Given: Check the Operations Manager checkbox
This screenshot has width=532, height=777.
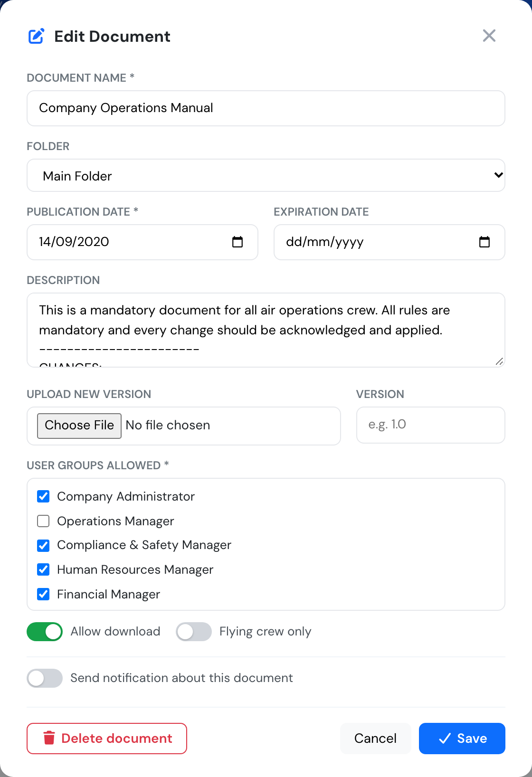Looking at the screenshot, I should point(43,521).
